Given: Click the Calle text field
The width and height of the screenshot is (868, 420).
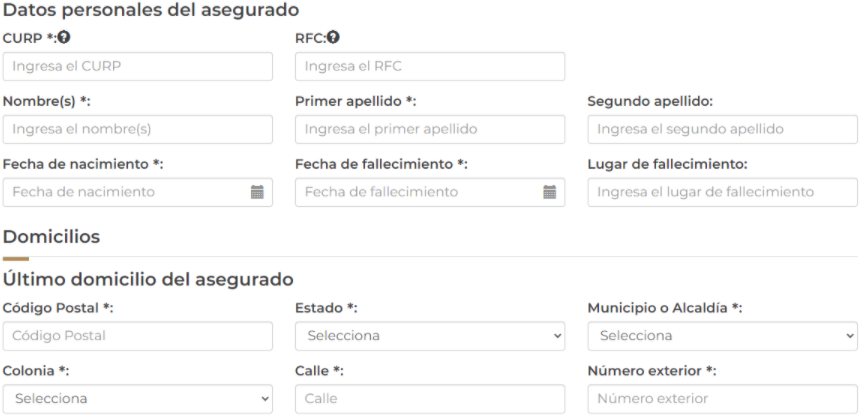Looking at the screenshot, I should coord(430,399).
